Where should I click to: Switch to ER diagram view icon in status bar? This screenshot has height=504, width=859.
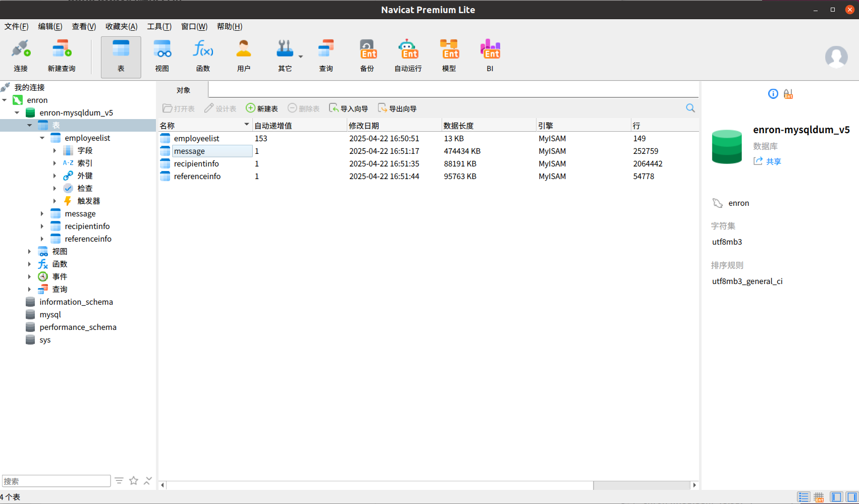pos(819,497)
